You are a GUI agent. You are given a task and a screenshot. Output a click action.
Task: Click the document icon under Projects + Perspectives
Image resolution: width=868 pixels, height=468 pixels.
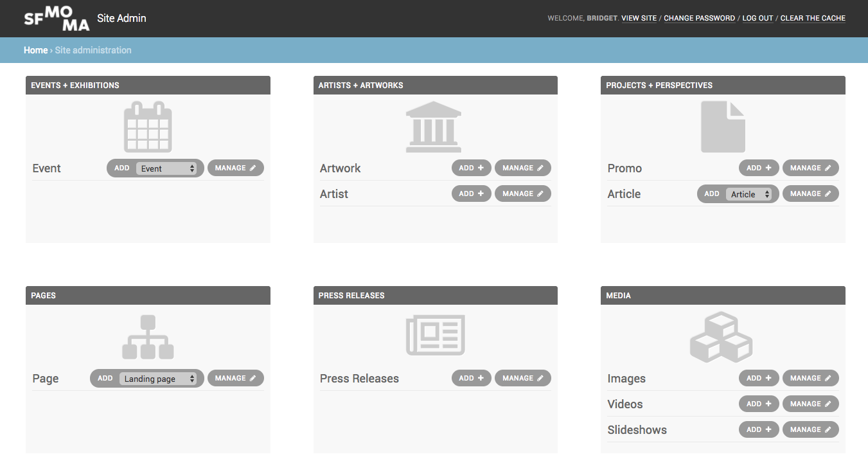click(723, 127)
